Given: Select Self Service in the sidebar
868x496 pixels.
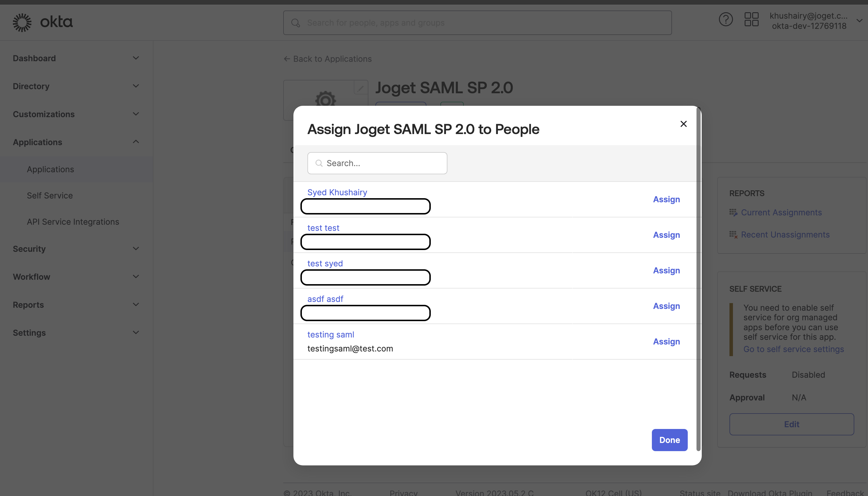Looking at the screenshot, I should [50, 196].
